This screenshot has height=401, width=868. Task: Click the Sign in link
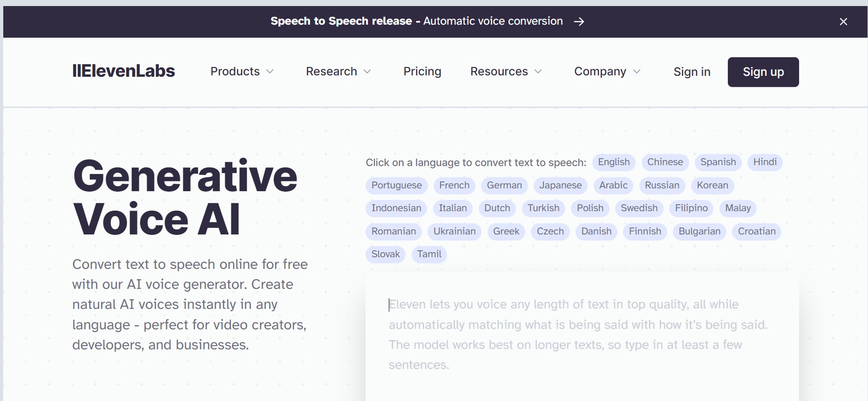coord(692,72)
